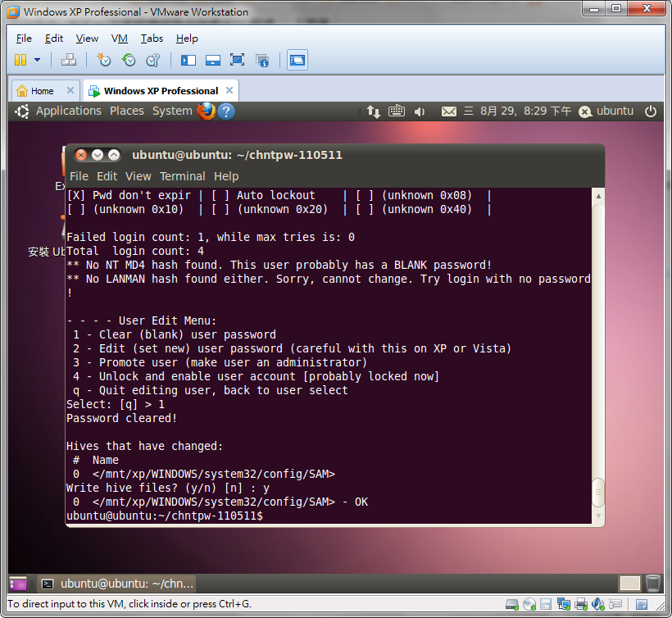
Task: Open the VMware Edit menu
Action: click(x=54, y=39)
